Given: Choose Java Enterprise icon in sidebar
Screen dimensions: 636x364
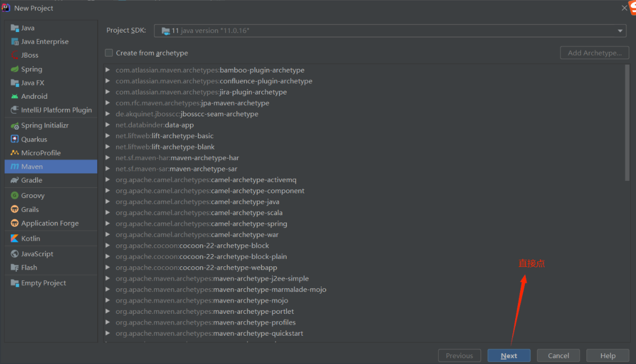Looking at the screenshot, I should click(x=15, y=42).
